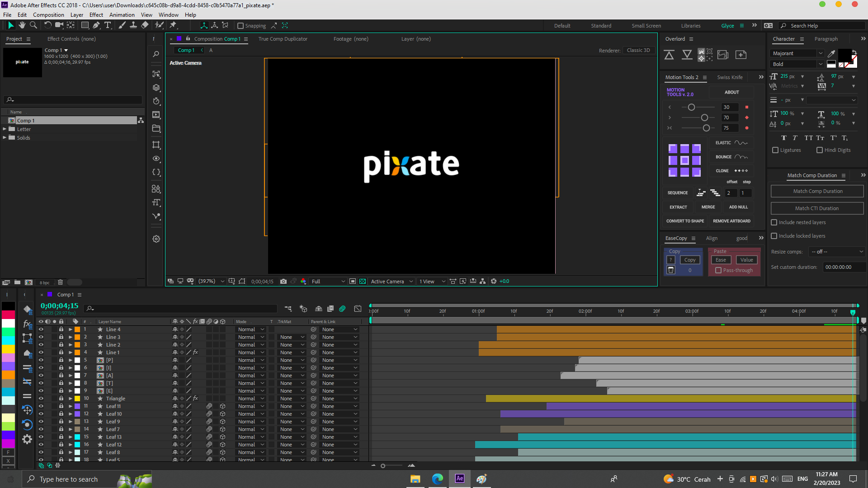This screenshot has height=488, width=868.
Task: Select the Zoom magnifier tool
Action: coord(33,25)
